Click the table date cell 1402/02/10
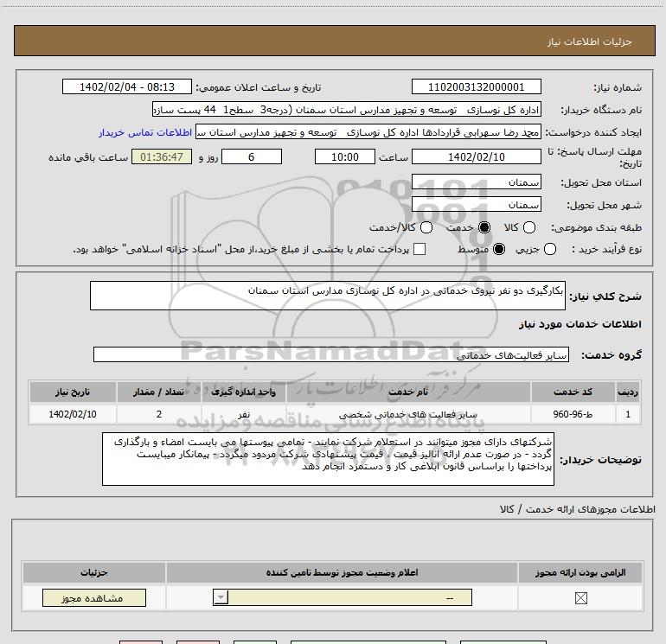666x644 pixels. pos(73,414)
